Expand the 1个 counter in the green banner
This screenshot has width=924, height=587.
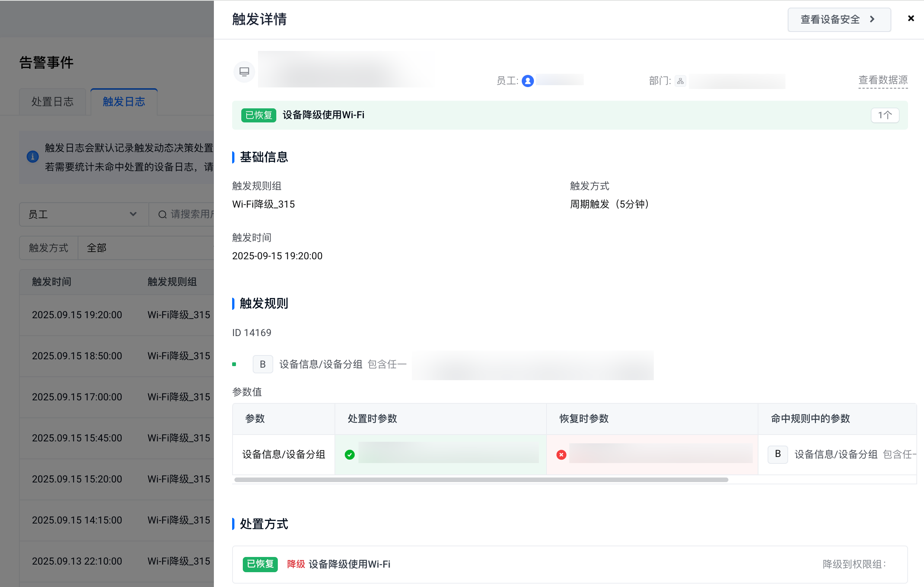(884, 115)
